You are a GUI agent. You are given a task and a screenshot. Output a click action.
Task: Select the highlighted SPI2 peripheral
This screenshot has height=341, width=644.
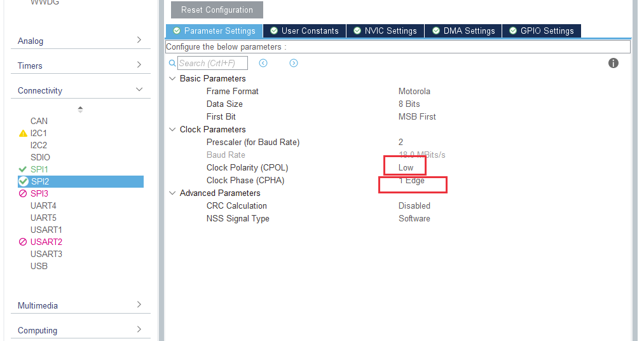pyautogui.click(x=81, y=181)
